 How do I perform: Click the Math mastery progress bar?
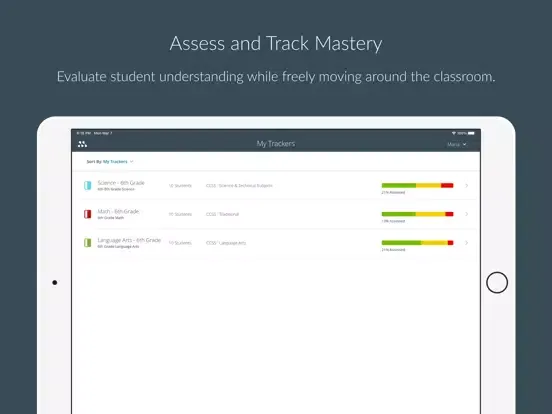click(x=418, y=214)
